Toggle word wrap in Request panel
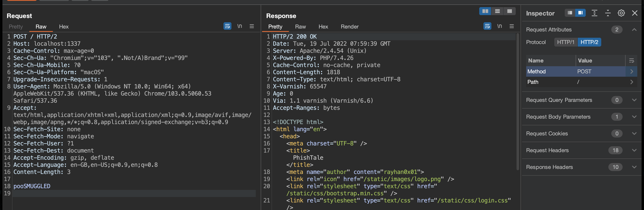644x210 pixels. (227, 26)
